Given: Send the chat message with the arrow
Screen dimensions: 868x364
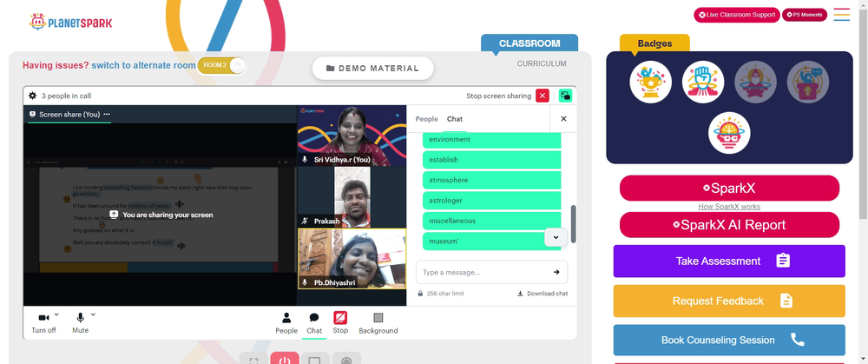Looking at the screenshot, I should pyautogui.click(x=556, y=272).
